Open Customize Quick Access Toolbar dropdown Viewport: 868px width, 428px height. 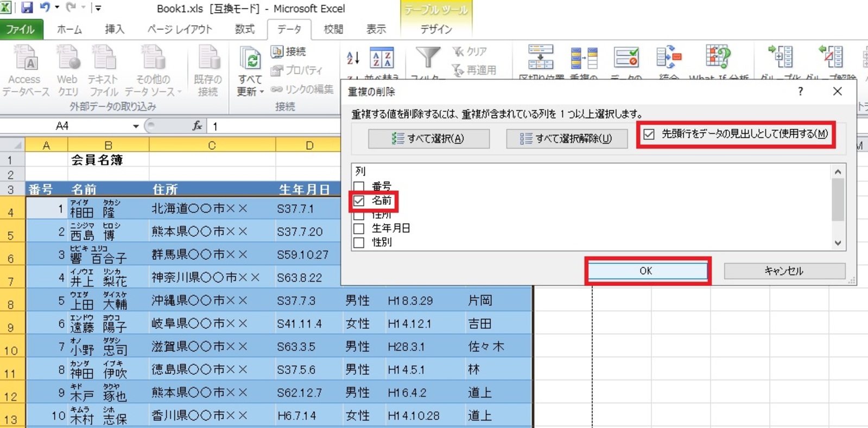pyautogui.click(x=98, y=8)
